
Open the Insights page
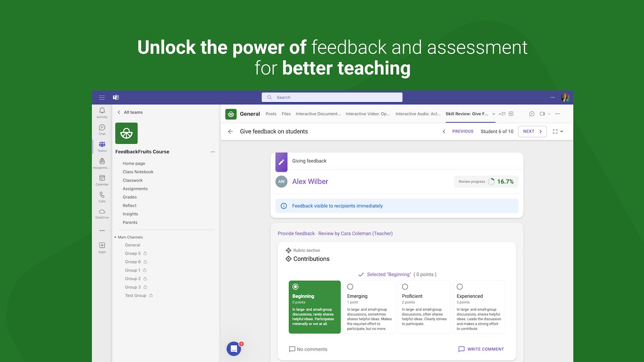coord(130,214)
